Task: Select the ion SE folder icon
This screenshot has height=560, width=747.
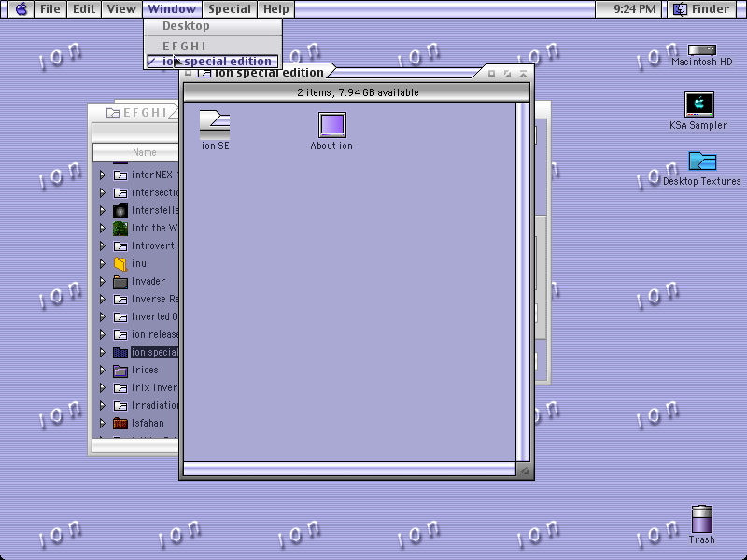Action: tap(215, 125)
